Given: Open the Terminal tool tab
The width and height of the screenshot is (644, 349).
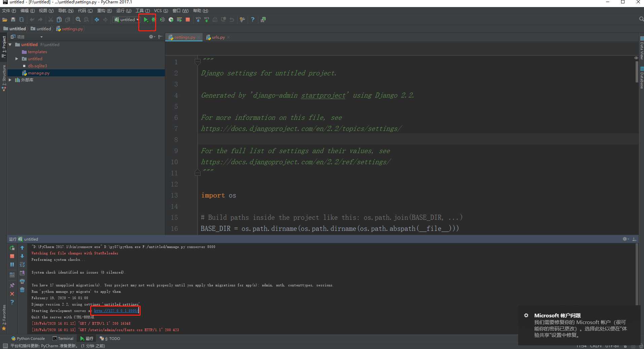Looking at the screenshot, I should click(x=63, y=339).
